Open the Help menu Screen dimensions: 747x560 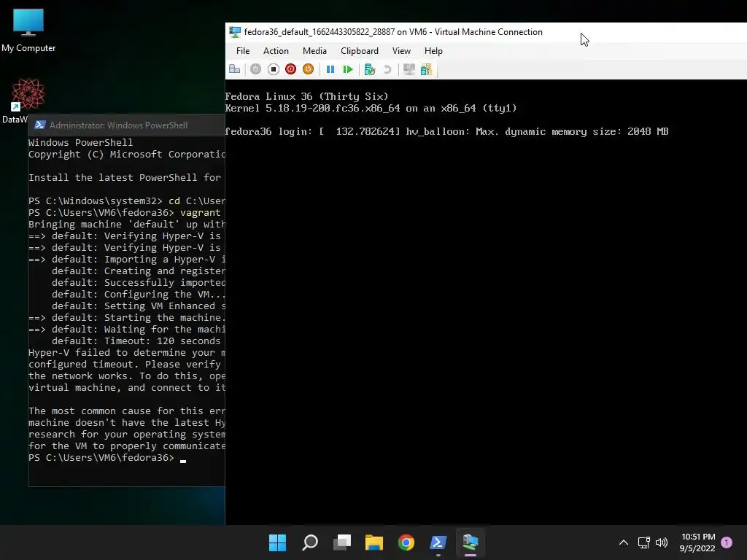433,51
